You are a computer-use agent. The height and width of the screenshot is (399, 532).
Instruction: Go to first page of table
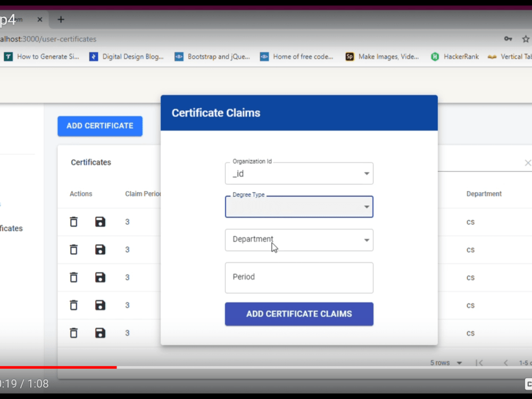[x=479, y=363]
